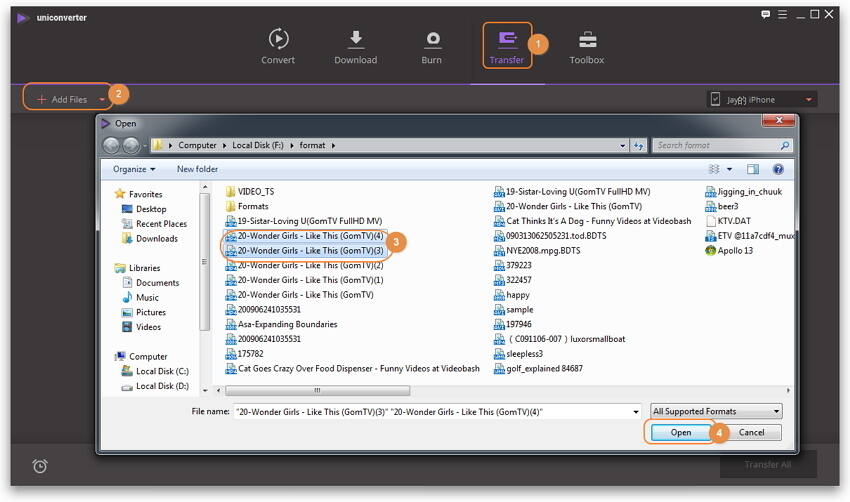The width and height of the screenshot is (850, 502).
Task: Select Local Disk (C:) in sidebar
Action: coord(162,371)
